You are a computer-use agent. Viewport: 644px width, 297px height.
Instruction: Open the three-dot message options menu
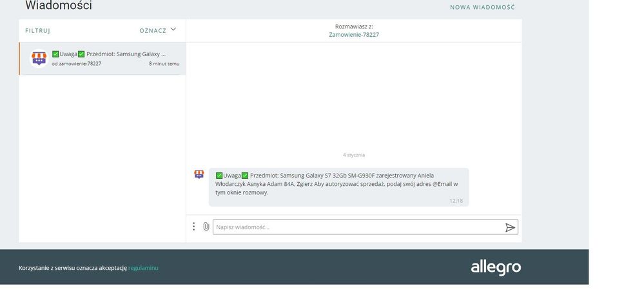[193, 227]
